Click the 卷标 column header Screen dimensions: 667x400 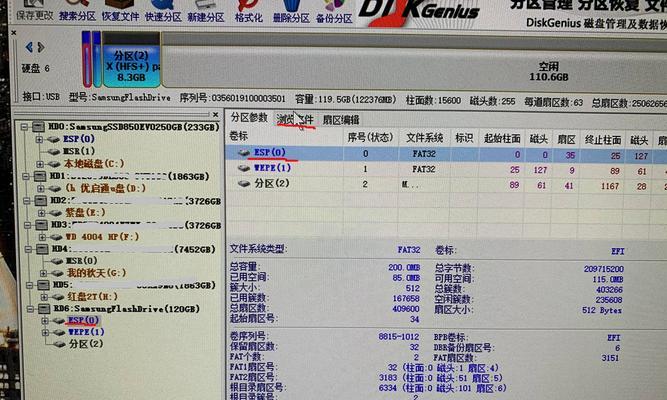239,136
